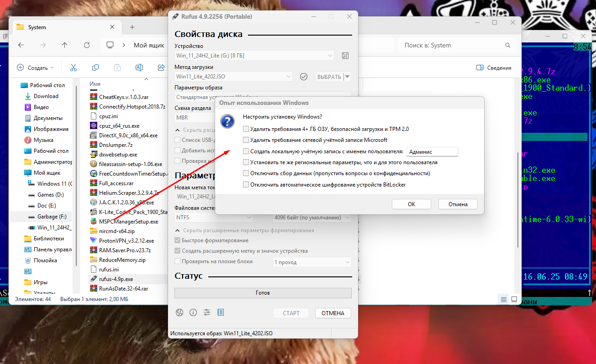Close the System tab in Explorer

(112, 27)
